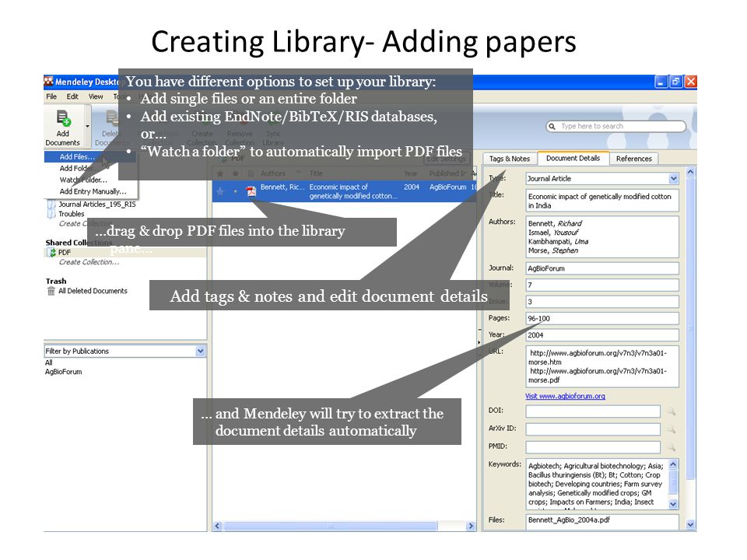The image size is (747, 560).
Task: Click the horizontal scrollbar thumb in document list
Action: 331,527
